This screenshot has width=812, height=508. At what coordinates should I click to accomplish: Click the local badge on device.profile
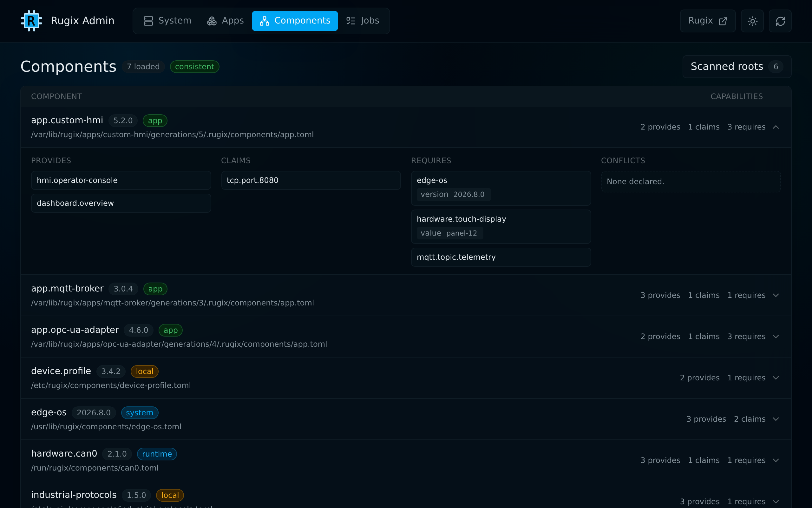(x=145, y=371)
